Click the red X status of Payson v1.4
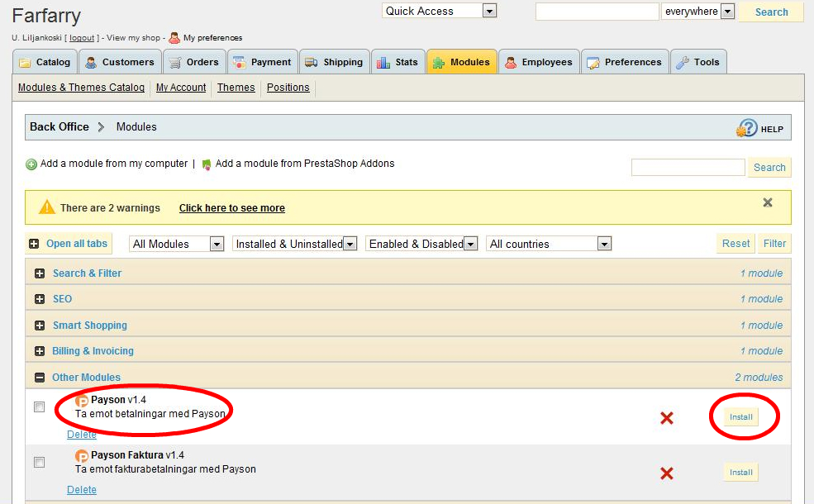 click(x=667, y=418)
